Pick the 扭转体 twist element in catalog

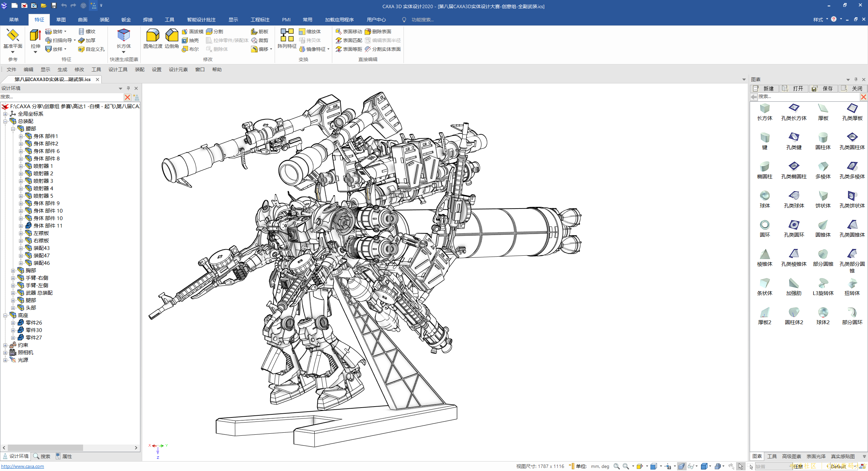(852, 287)
